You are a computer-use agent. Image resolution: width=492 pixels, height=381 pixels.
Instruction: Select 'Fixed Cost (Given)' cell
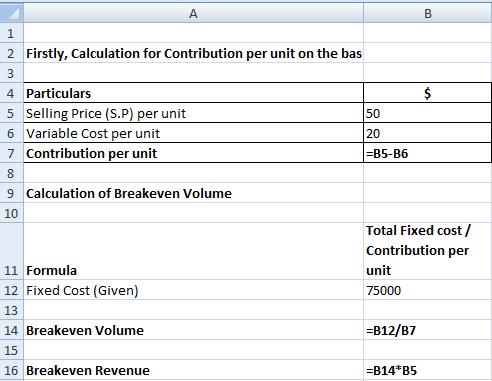193,290
